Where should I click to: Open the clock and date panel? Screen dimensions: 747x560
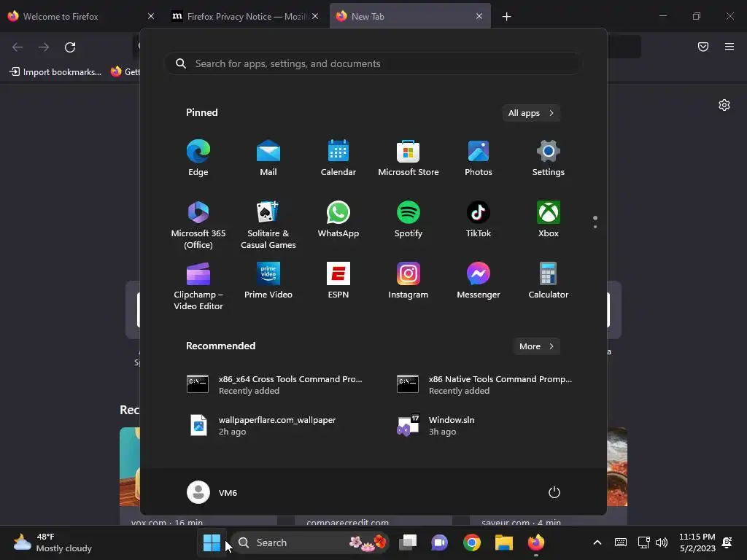(x=697, y=542)
